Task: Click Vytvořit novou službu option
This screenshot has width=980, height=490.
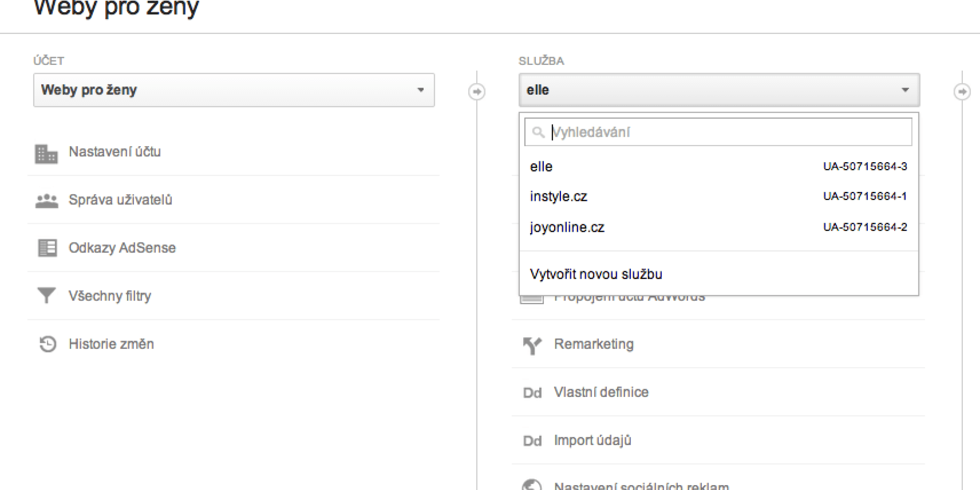Action: (596, 274)
